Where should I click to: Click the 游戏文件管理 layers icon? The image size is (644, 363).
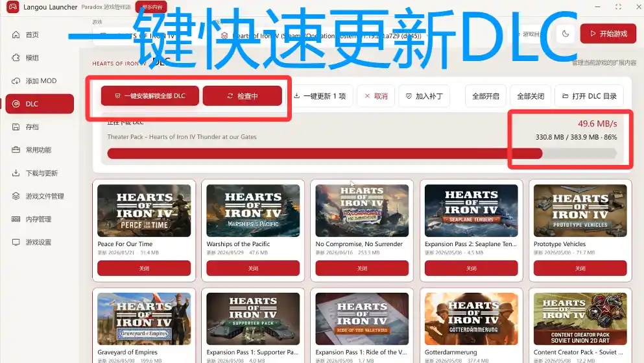click(x=16, y=195)
